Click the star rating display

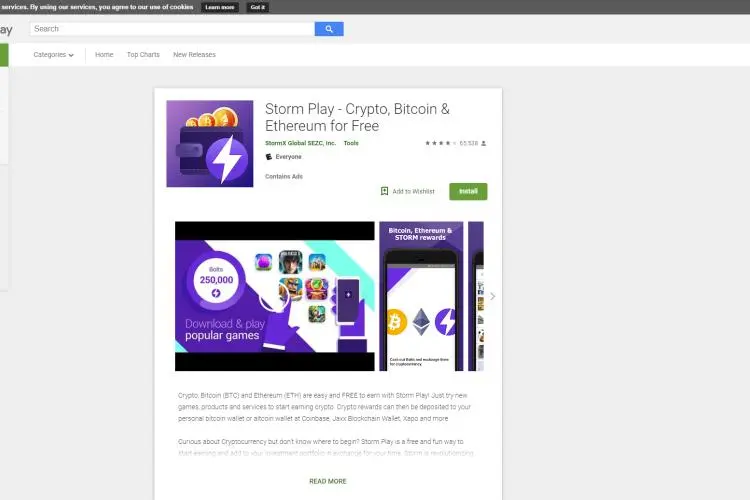click(441, 143)
